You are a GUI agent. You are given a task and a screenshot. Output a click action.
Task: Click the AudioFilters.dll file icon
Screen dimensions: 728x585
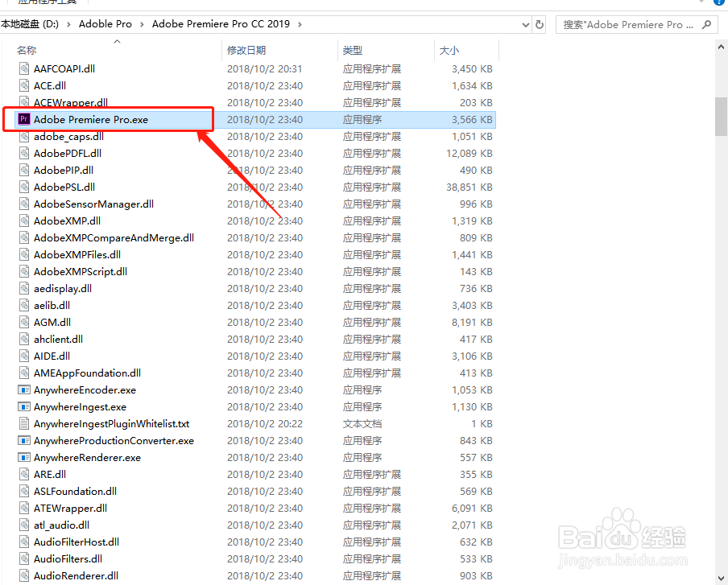(x=24, y=558)
